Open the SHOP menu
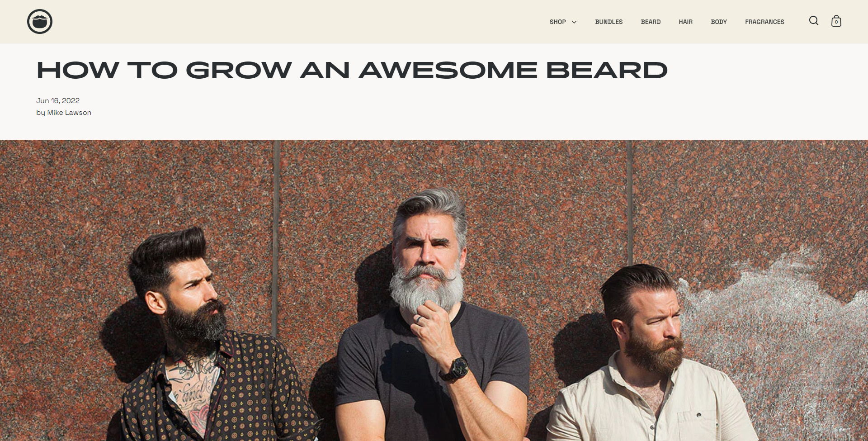 tap(558, 22)
